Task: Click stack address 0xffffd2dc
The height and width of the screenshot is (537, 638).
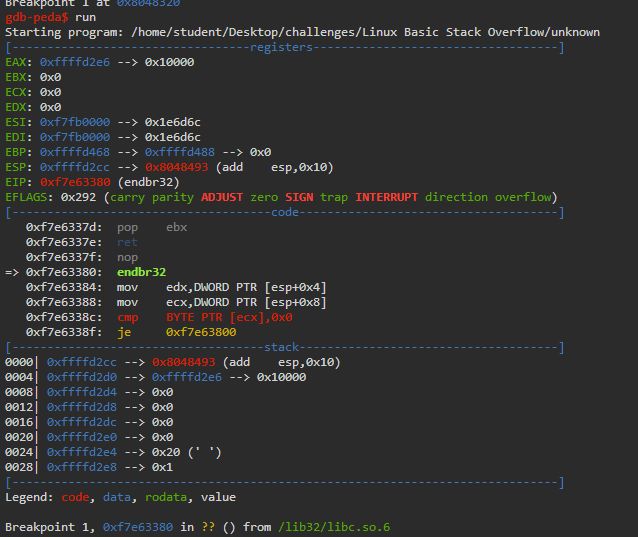Action: pos(82,422)
